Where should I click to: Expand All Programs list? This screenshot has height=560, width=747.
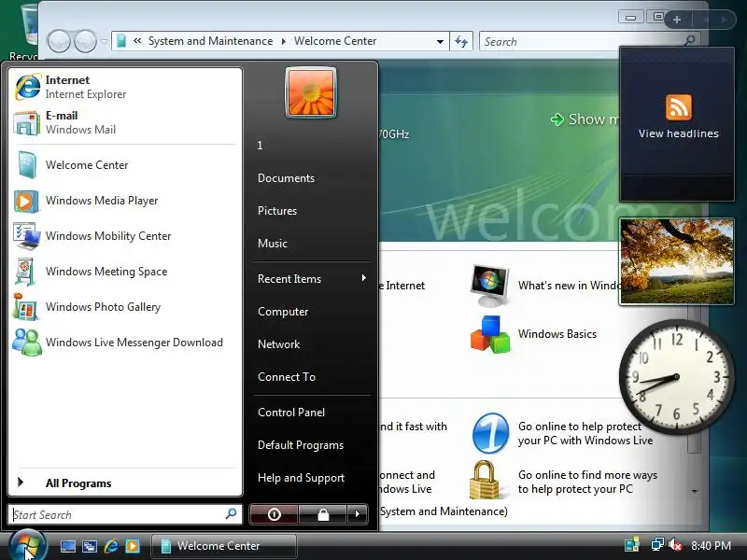125,483
